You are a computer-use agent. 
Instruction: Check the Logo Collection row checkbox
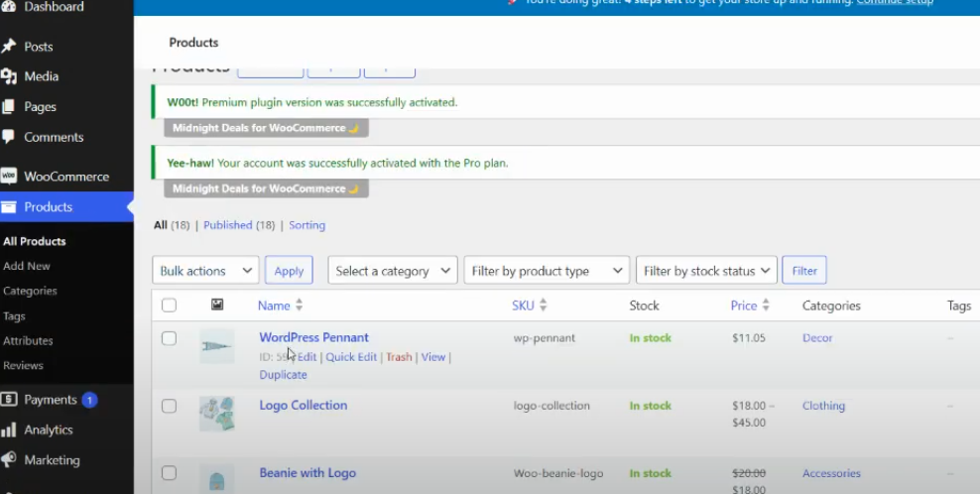[169, 406]
